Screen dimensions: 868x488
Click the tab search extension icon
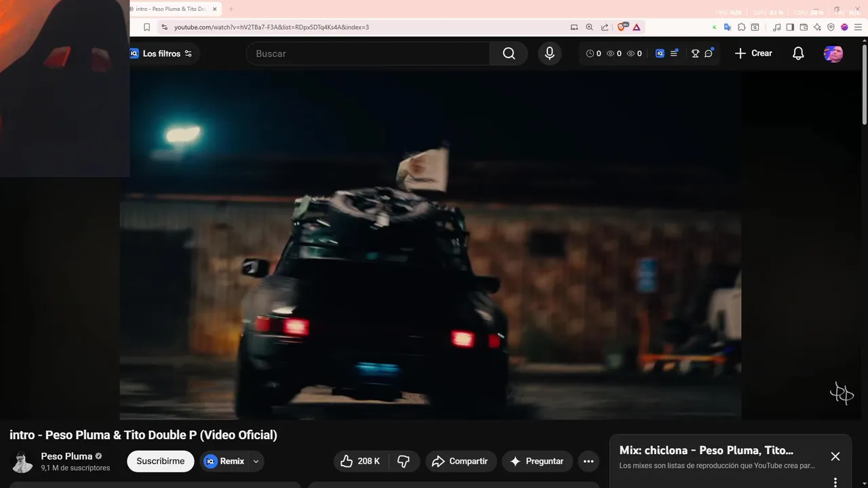pyautogui.click(x=755, y=27)
